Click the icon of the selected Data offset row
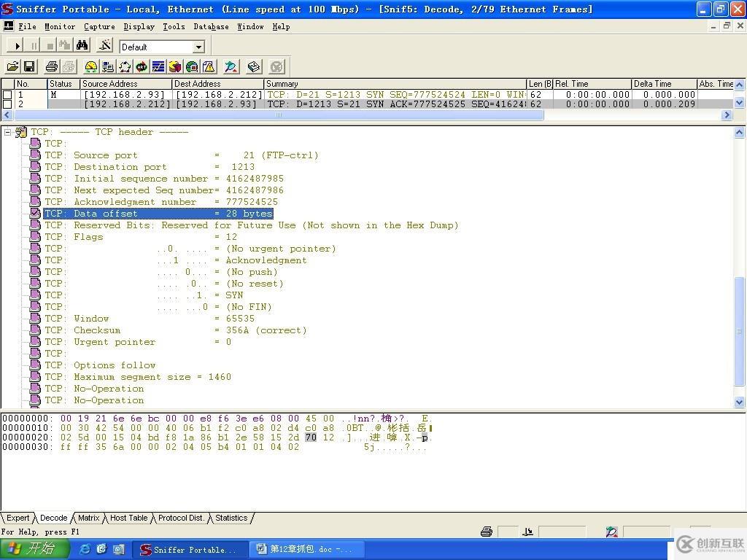 (35, 214)
